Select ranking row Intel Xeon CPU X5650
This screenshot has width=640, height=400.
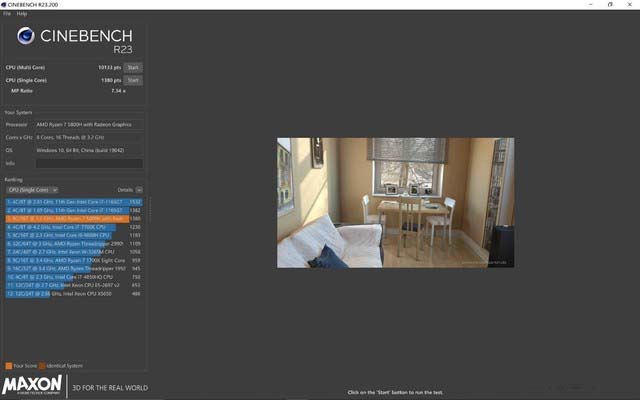[x=74, y=293]
